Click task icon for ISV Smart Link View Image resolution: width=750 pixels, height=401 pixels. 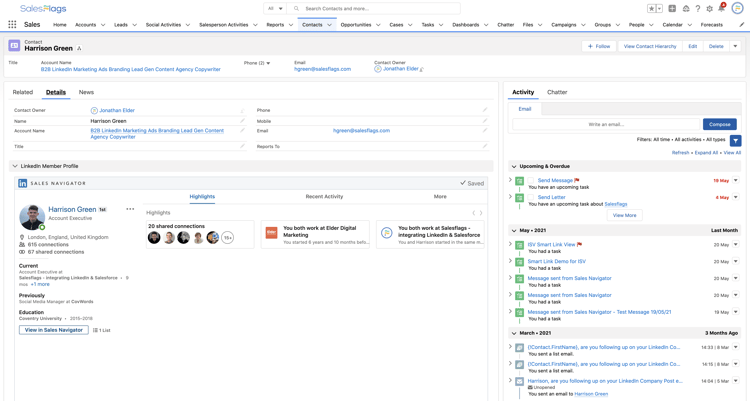point(519,245)
